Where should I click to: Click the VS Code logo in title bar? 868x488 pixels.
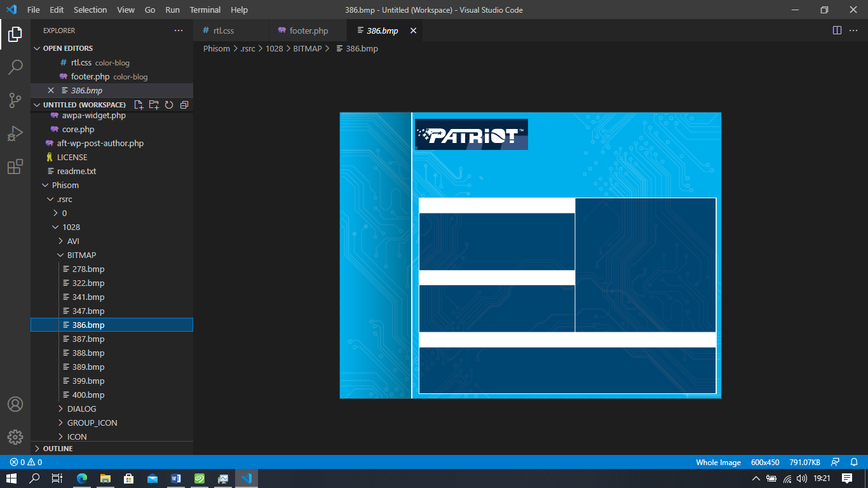tap(11, 10)
